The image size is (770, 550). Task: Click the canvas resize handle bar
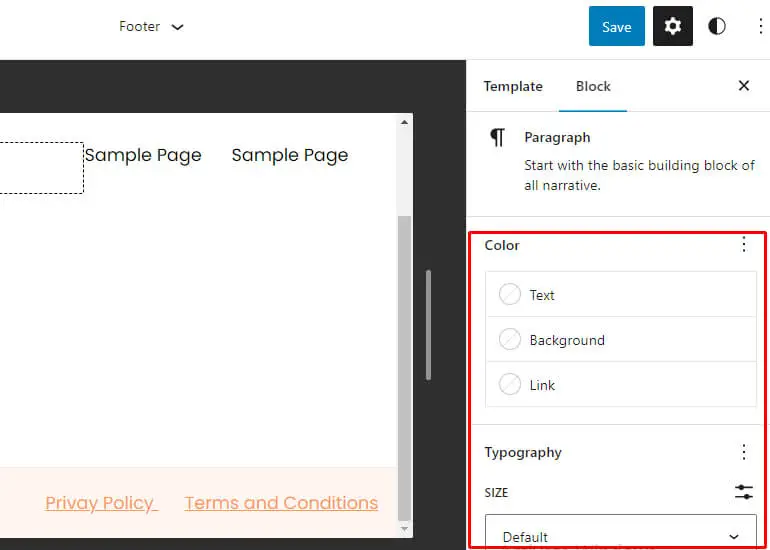[428, 325]
